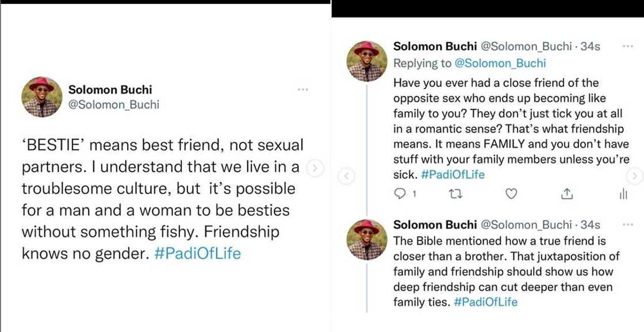Go back with the left carousel arrow
644x332 pixels.
[x=346, y=175]
